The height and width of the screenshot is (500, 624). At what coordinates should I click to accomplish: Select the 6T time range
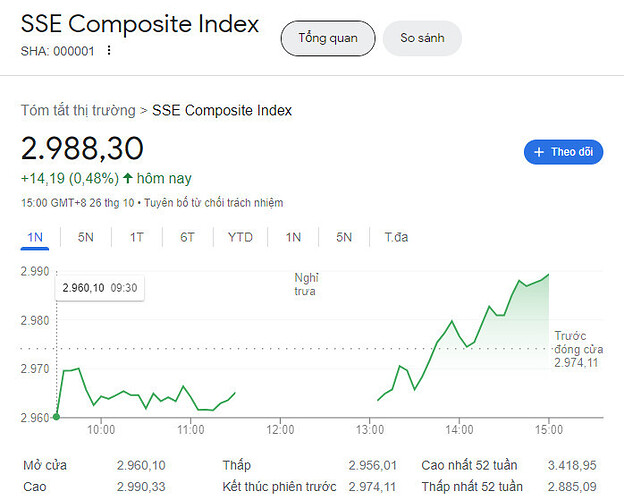click(x=187, y=237)
